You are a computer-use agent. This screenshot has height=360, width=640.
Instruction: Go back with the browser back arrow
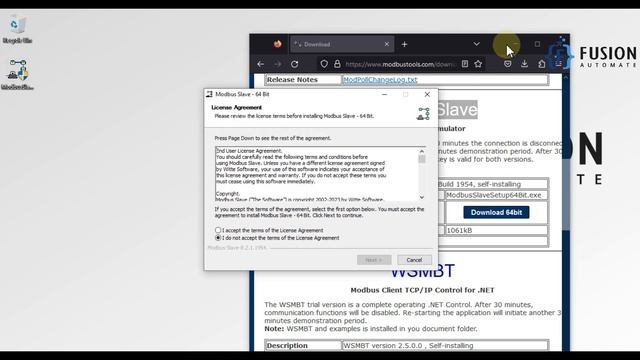tap(261, 64)
